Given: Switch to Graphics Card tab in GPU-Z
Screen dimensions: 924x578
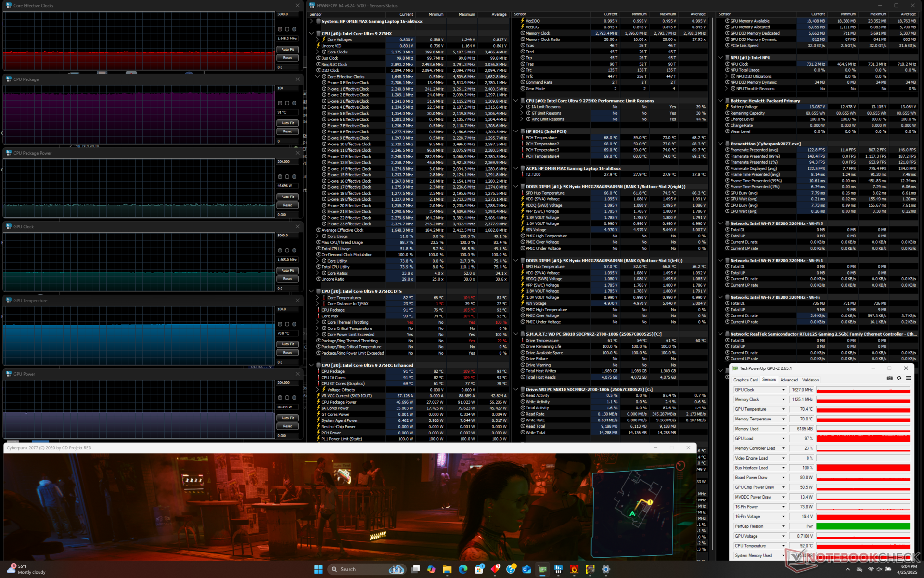Looking at the screenshot, I should click(x=745, y=380).
